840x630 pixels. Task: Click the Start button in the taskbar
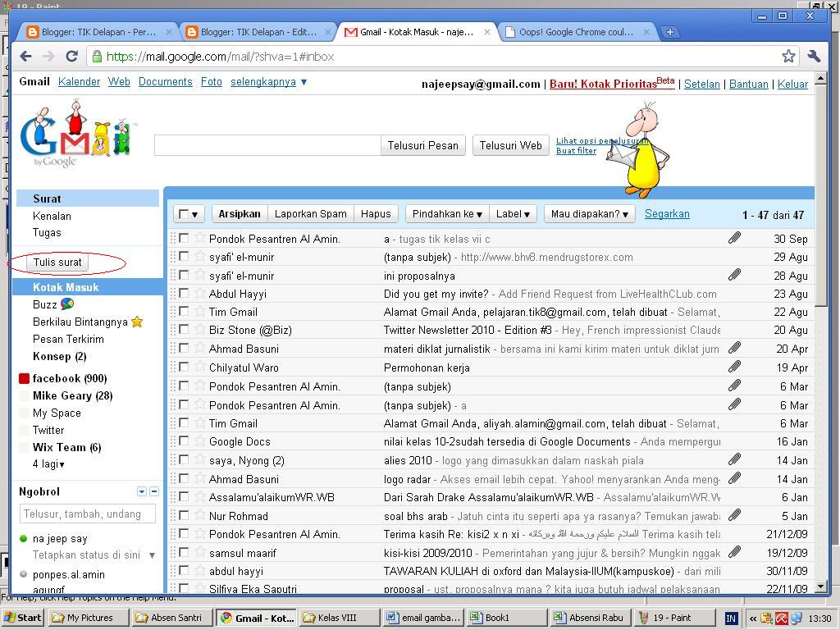(x=22, y=618)
